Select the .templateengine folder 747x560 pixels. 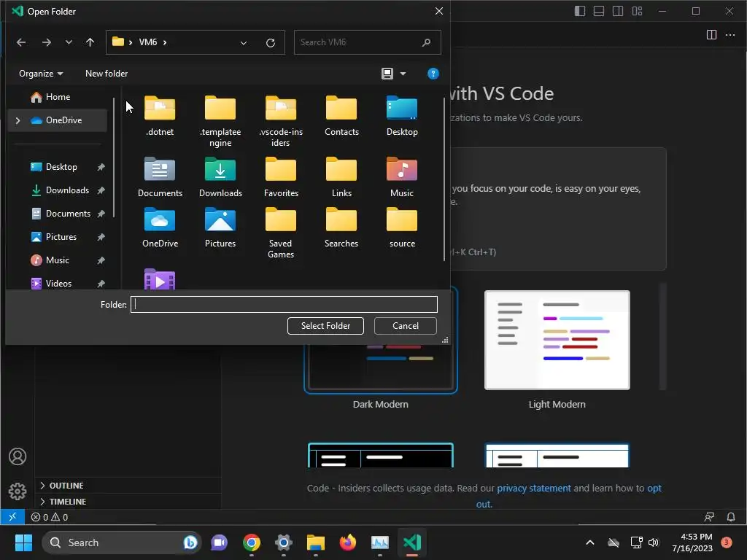click(220, 121)
